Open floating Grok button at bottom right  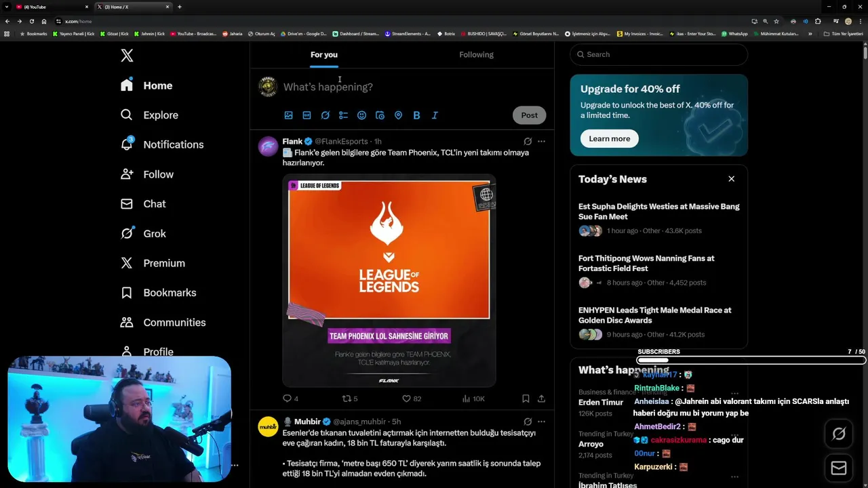point(839,434)
